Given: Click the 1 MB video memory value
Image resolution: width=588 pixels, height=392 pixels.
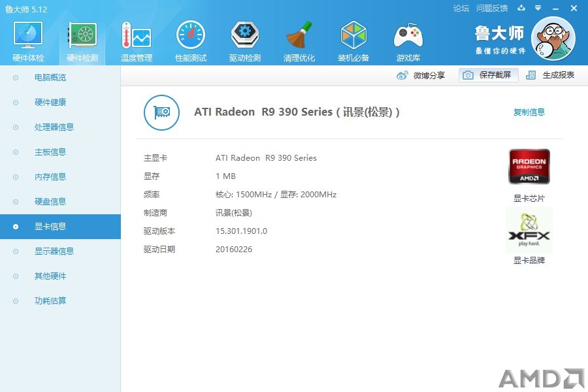Looking at the screenshot, I should click(225, 176).
